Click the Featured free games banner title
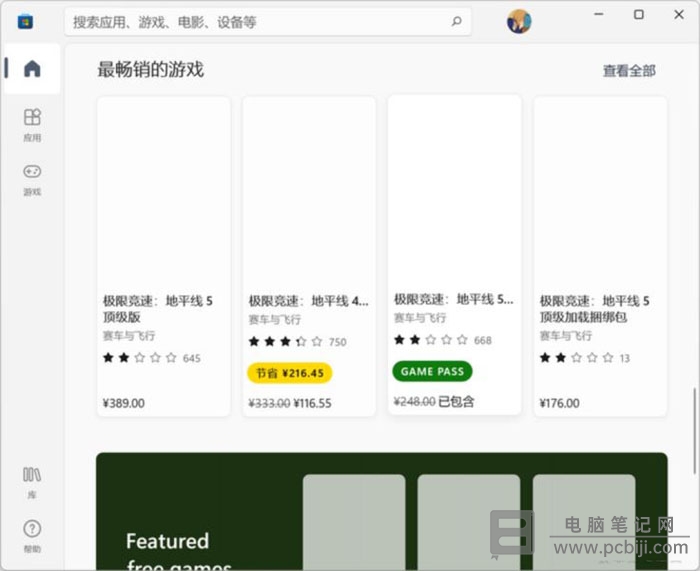 pyautogui.click(x=179, y=552)
